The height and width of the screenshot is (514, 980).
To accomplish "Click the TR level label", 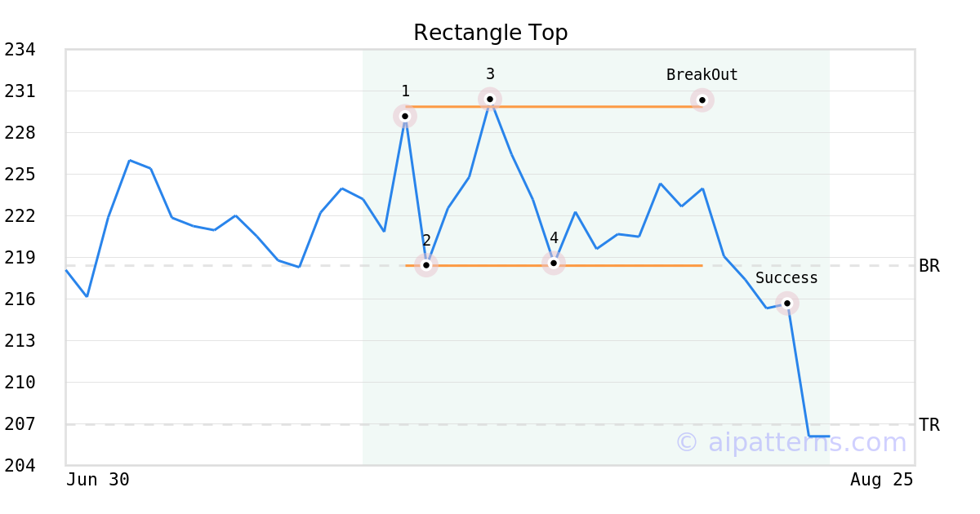I will 929,425.
